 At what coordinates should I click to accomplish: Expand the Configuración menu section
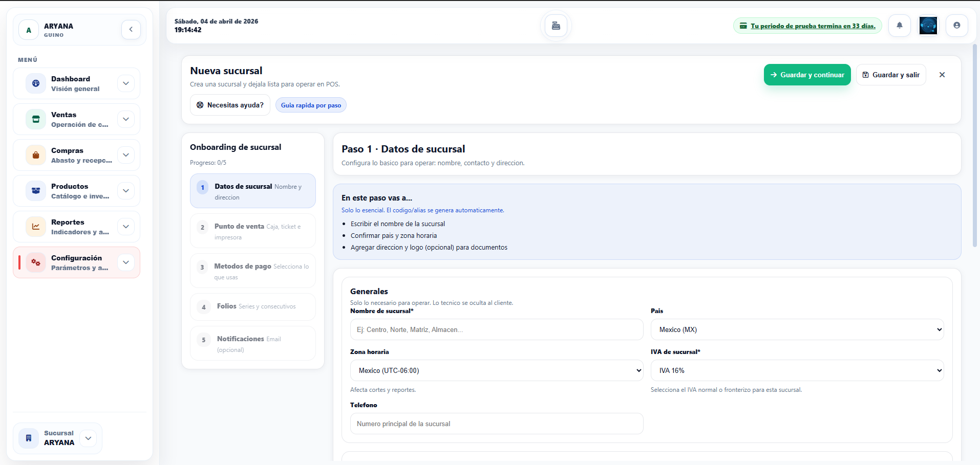125,262
